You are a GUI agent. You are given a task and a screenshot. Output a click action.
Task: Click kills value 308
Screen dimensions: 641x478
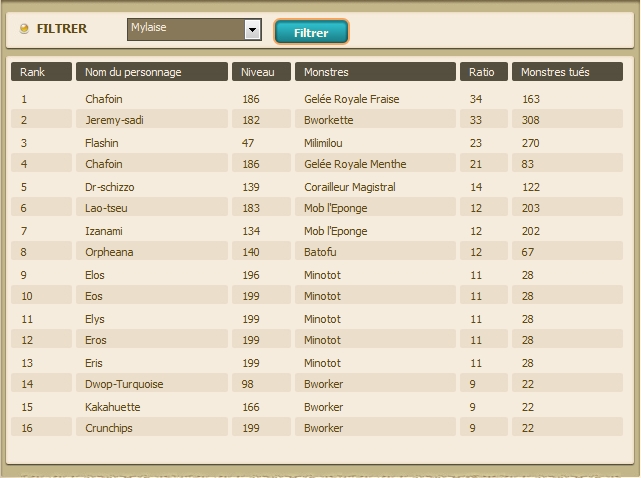coord(531,120)
